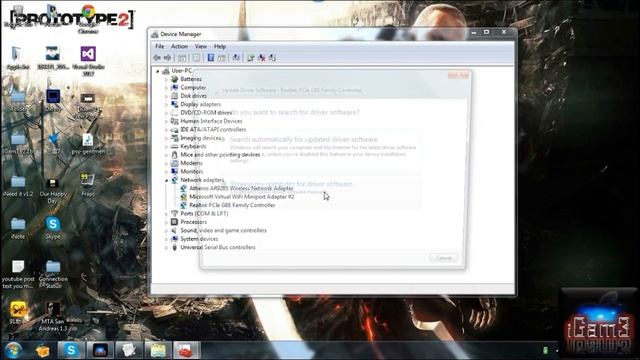
Task: Select the Modems row
Action: tap(187, 163)
